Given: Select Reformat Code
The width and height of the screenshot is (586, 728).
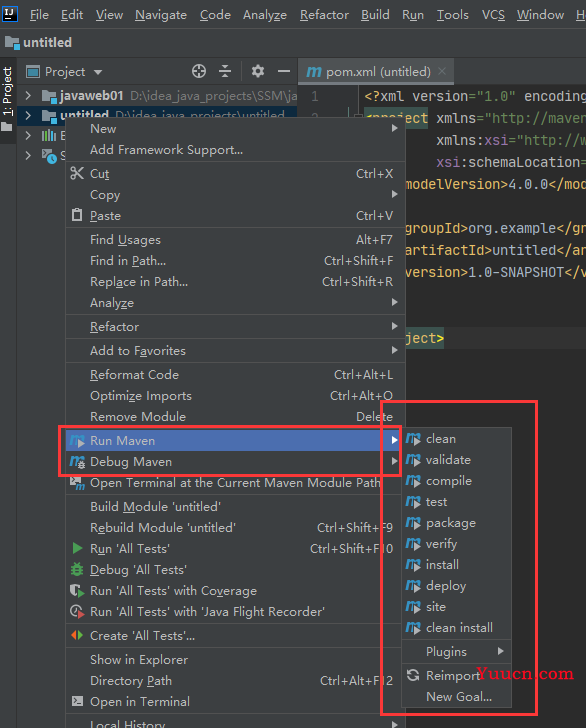Looking at the screenshot, I should pos(236,375).
